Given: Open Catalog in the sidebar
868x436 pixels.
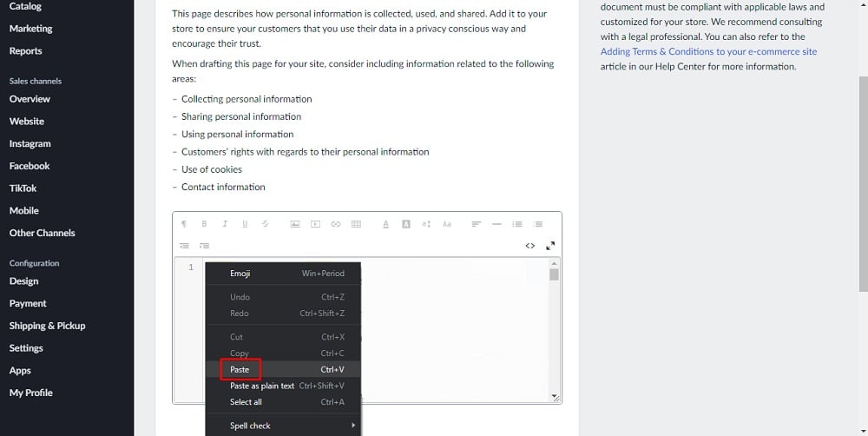Looking at the screenshot, I should (x=25, y=6).
